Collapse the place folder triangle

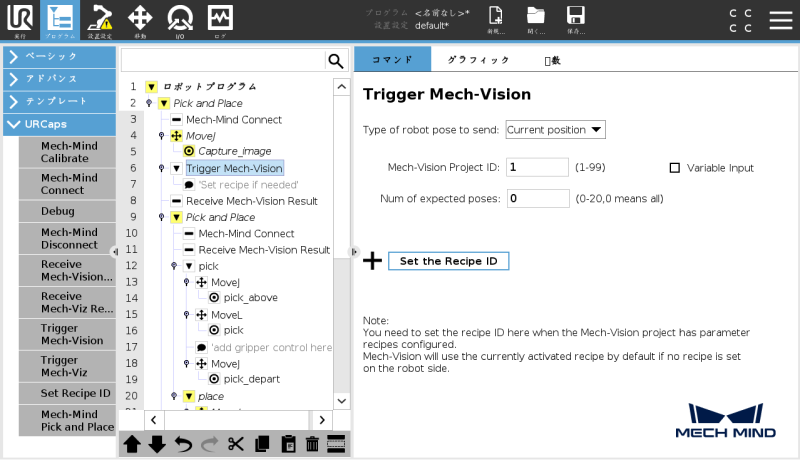[x=189, y=396]
